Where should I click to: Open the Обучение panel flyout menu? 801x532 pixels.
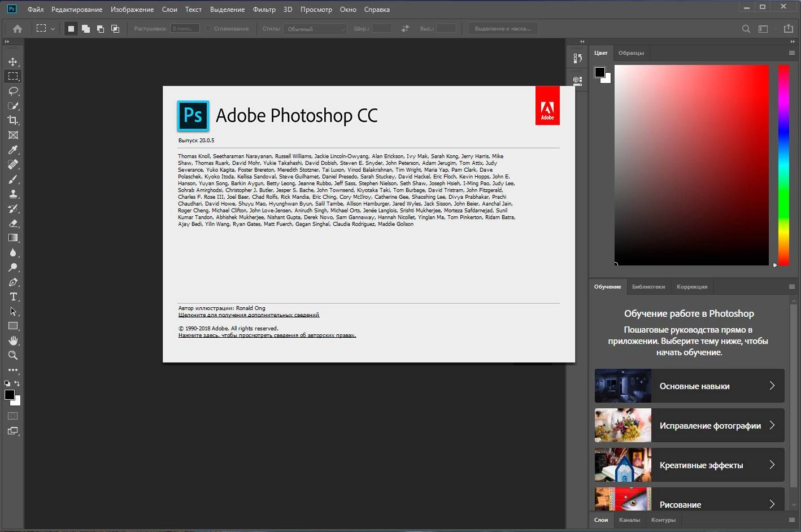click(792, 286)
